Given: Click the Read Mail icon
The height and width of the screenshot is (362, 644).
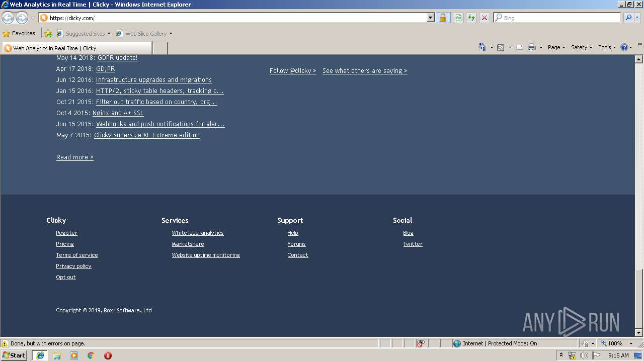Looking at the screenshot, I should pyautogui.click(x=520, y=47).
